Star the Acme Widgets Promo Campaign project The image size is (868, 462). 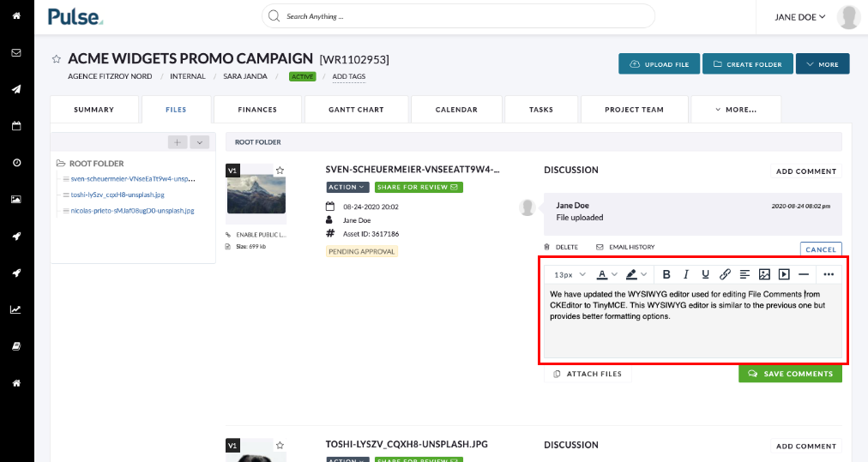(56, 58)
